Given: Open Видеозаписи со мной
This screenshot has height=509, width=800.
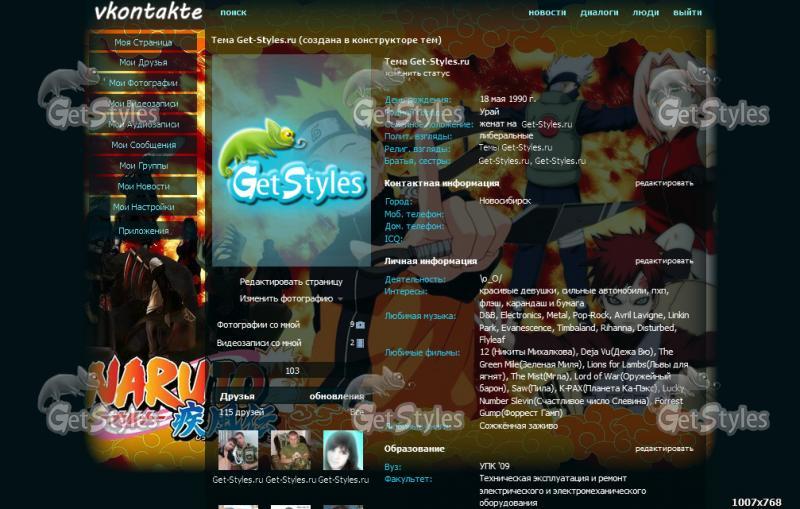Looking at the screenshot, I should [259, 343].
